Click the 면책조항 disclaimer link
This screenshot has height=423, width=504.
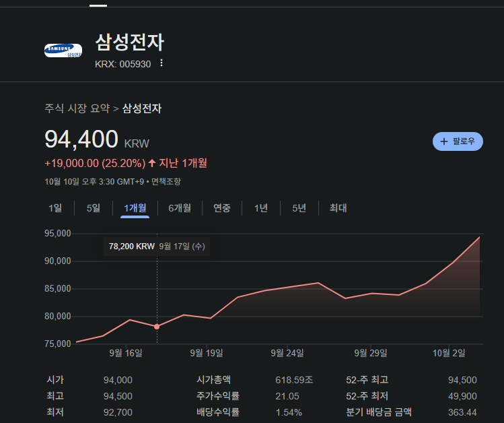(x=166, y=181)
